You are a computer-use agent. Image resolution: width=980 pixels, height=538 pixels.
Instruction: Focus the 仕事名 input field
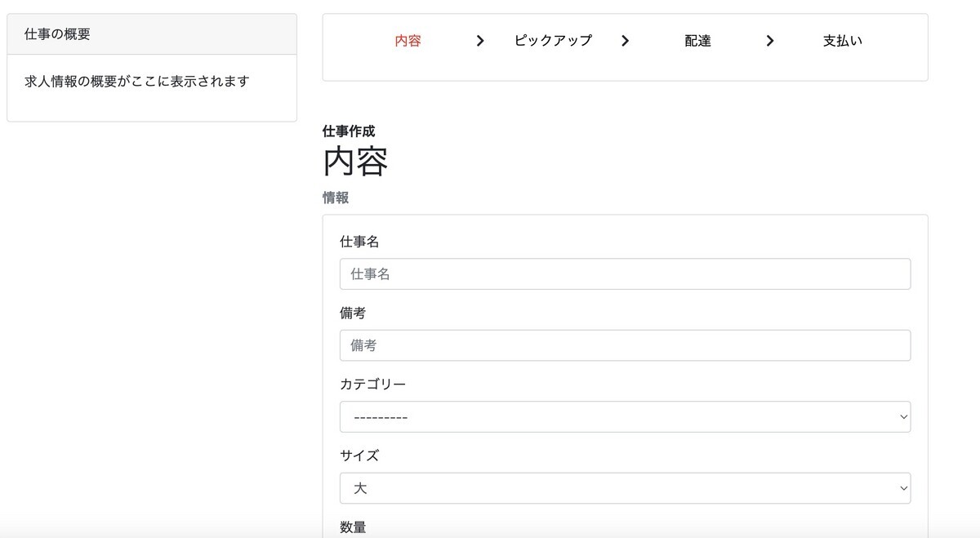(625, 274)
